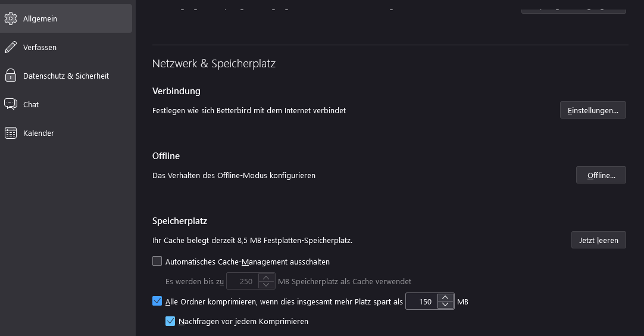
Task: Uncheck Alle Ordner komprimieren checkbox
Action: pos(157,301)
